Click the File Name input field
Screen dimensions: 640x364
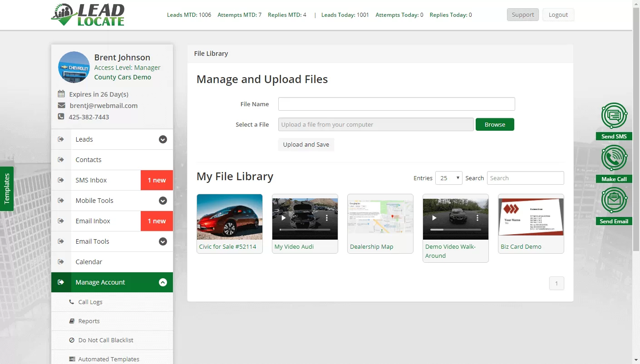point(397,104)
